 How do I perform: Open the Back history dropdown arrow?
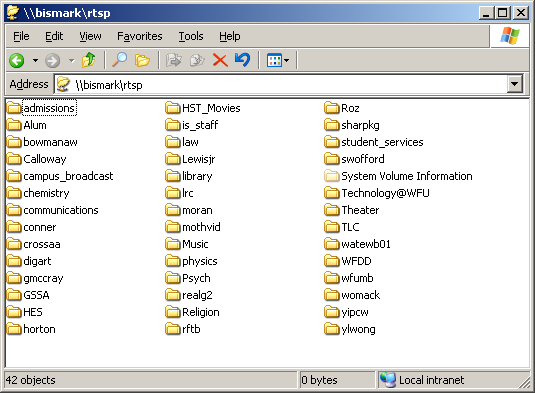click(35, 61)
